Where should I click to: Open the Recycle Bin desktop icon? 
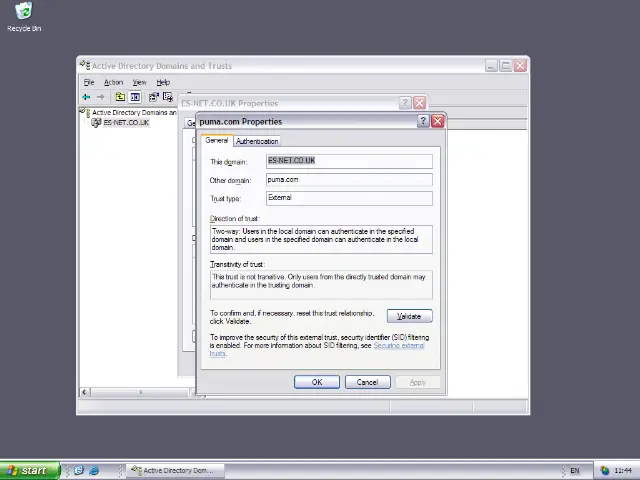coord(24,17)
